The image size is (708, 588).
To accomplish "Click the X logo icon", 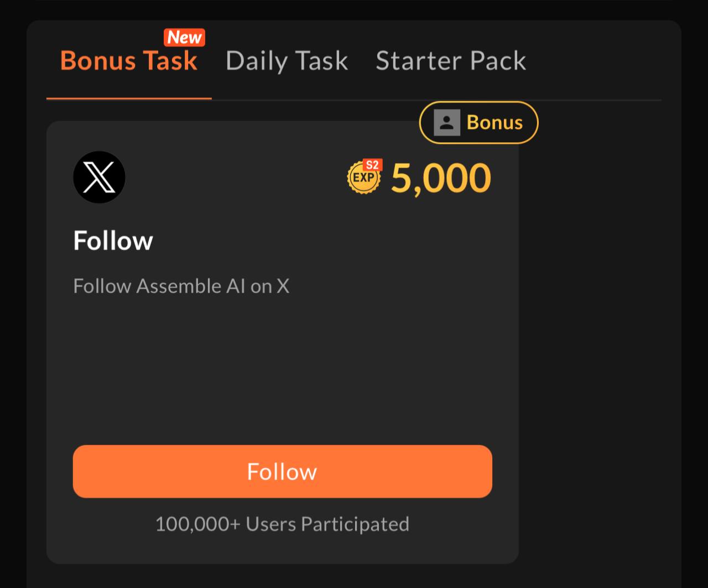I will point(99,177).
